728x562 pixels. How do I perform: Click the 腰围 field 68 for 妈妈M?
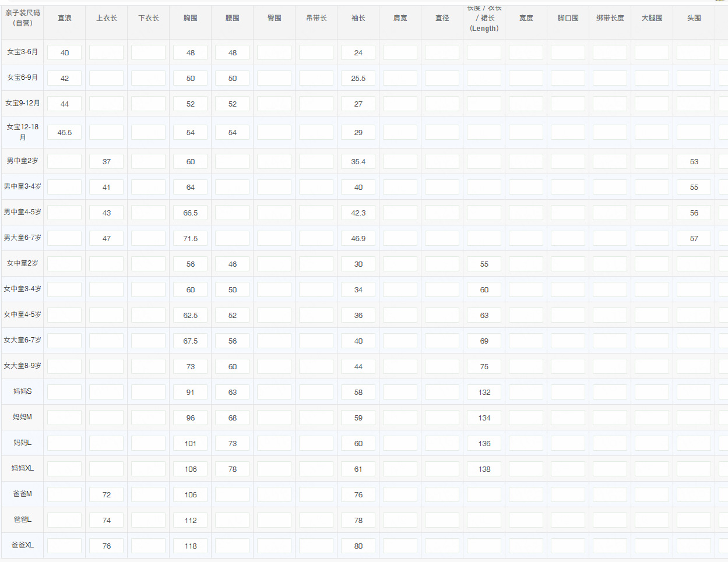click(233, 418)
